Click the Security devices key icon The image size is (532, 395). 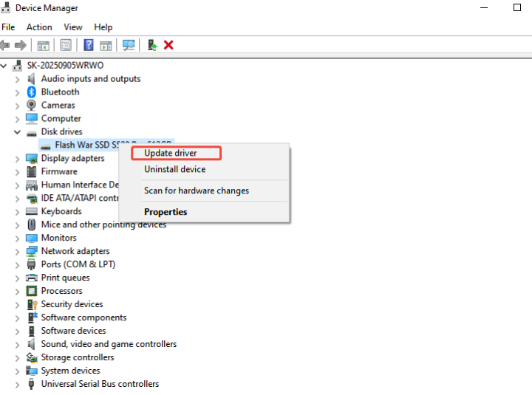pyautogui.click(x=32, y=304)
